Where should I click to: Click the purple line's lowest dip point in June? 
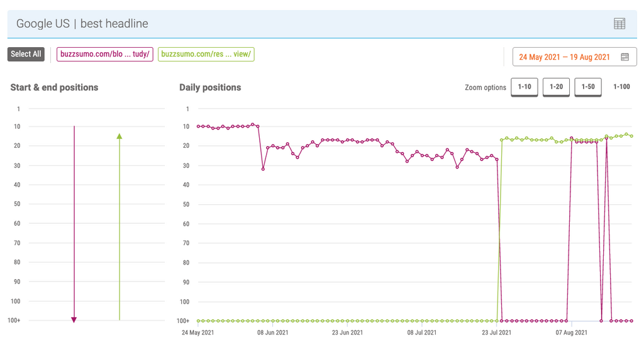click(x=263, y=168)
